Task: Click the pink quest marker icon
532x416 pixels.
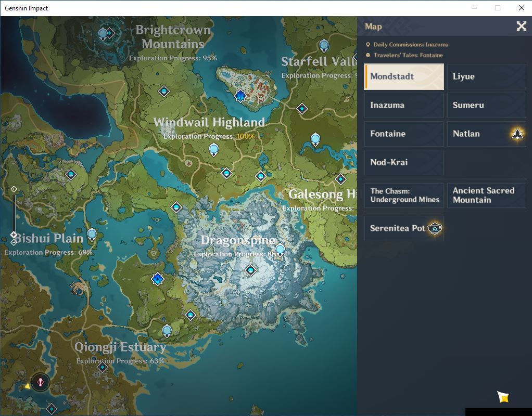Action: pyautogui.click(x=41, y=382)
